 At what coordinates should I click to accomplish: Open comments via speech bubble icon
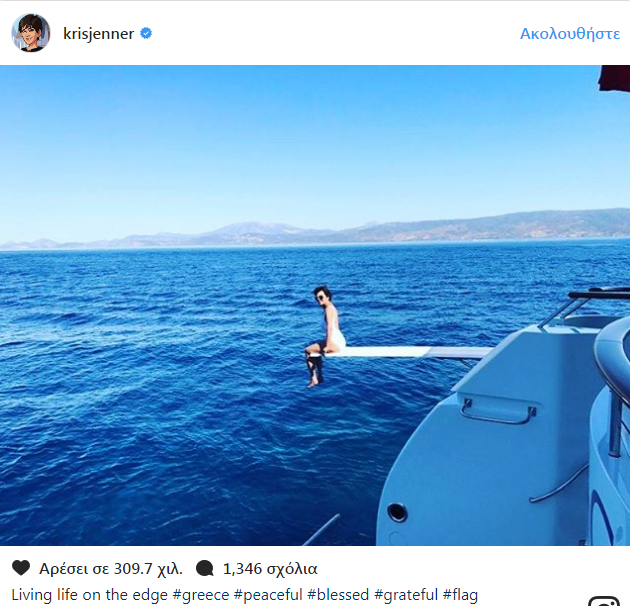tap(205, 568)
